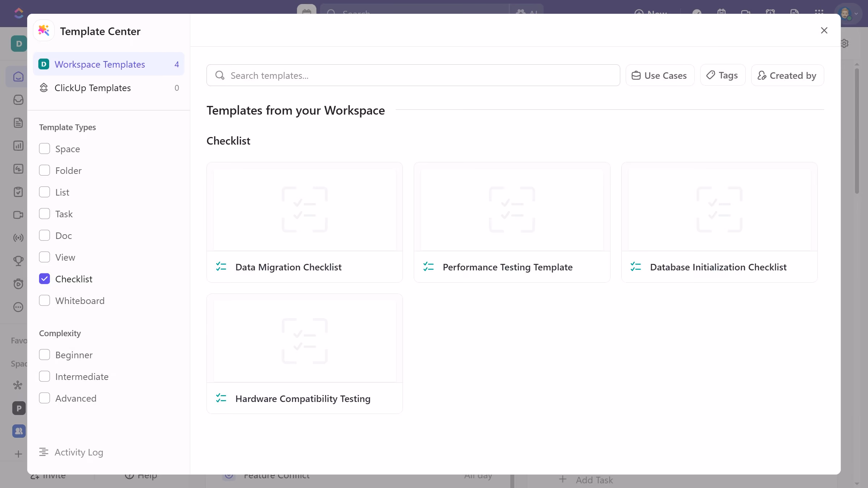Open Timesheets in the left sidebar
This screenshot has height=488, width=868.
(18, 284)
